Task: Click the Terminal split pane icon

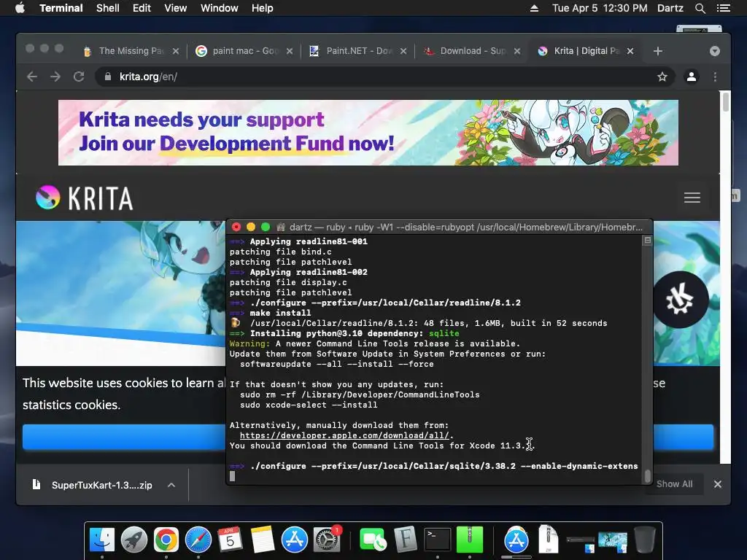Action: [648, 241]
